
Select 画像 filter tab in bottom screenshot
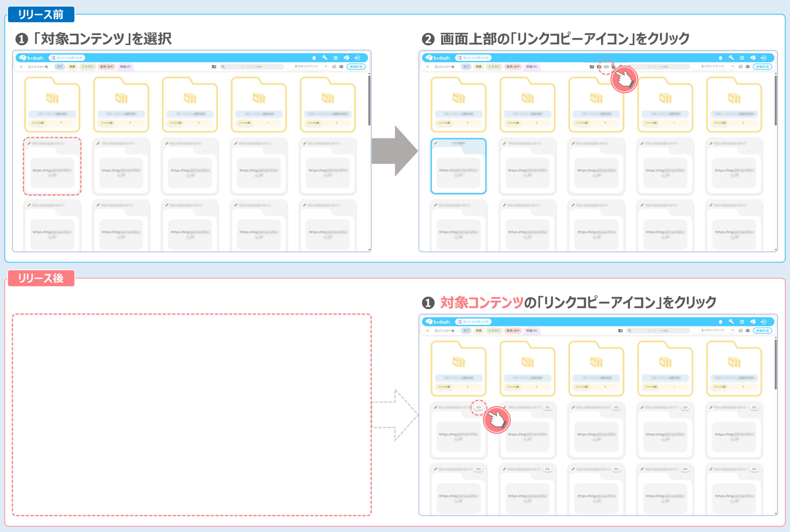click(x=478, y=330)
